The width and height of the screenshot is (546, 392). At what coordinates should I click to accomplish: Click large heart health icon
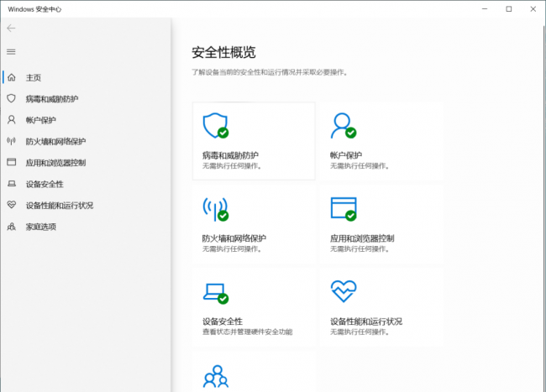click(x=344, y=291)
